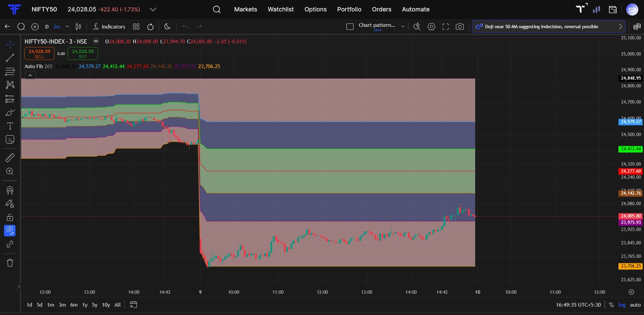Toggle hide all drawings eye tool
Viewport: 644px width, 315px height.
tap(10, 230)
